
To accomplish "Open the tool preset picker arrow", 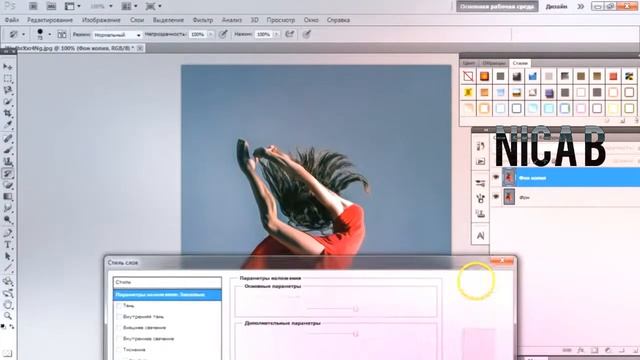I will click(23, 35).
